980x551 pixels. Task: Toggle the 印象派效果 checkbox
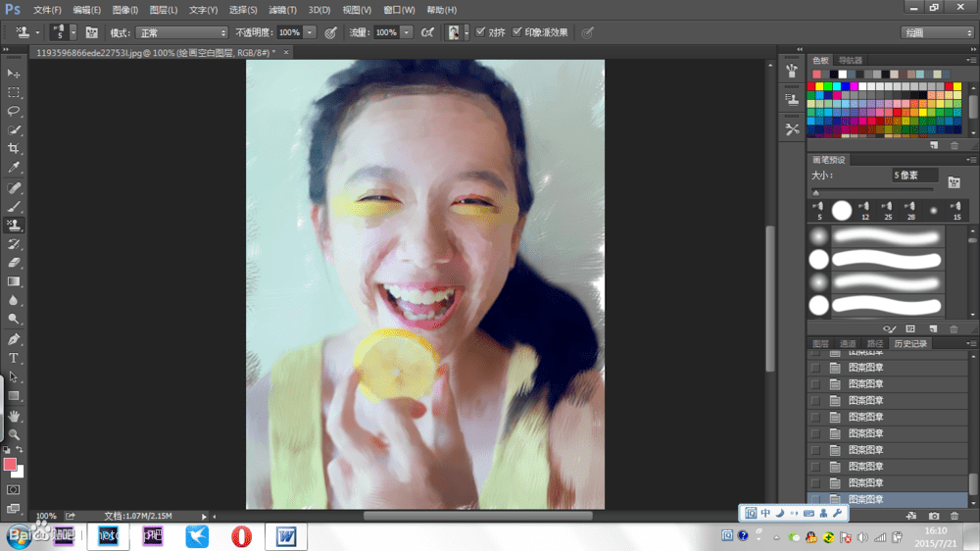click(516, 32)
